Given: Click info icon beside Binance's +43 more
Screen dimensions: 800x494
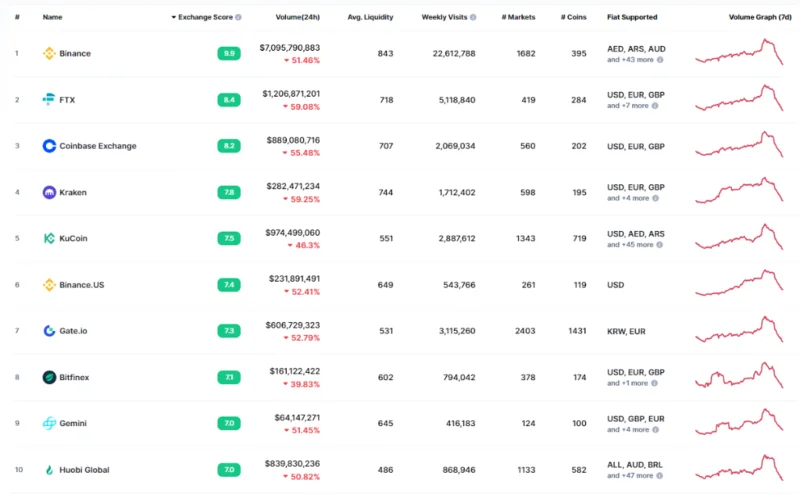Looking at the screenshot, I should click(x=660, y=60).
